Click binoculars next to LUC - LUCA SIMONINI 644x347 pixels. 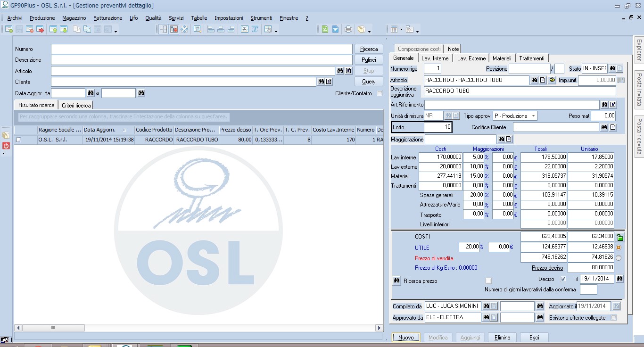coord(486,306)
